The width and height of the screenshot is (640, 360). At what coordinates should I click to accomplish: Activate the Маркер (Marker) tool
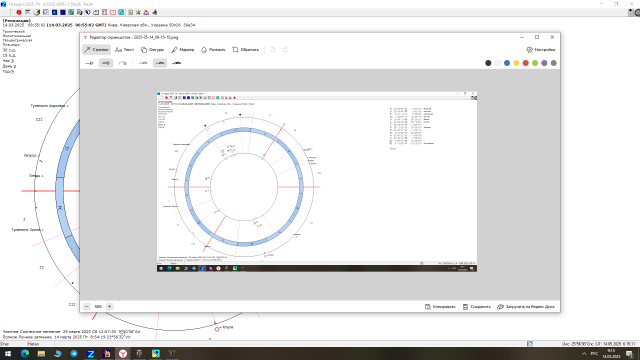(x=182, y=50)
